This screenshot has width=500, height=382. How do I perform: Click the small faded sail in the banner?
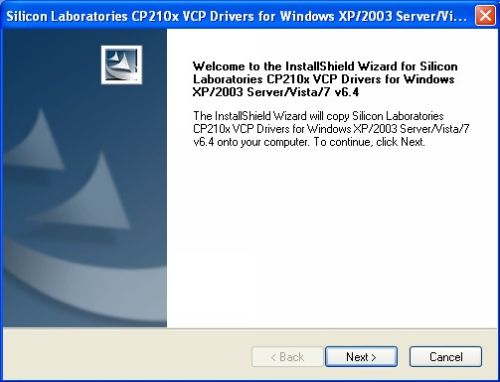point(37,140)
